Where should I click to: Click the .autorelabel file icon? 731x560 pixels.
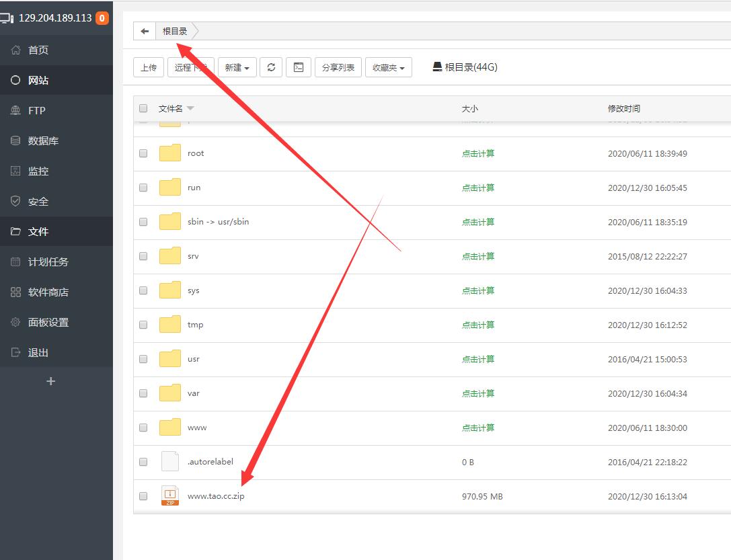(170, 462)
